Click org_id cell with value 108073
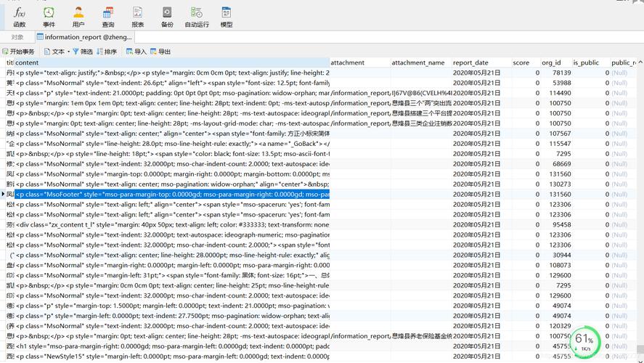Viewport: 644px width, 363px height. tap(556, 265)
